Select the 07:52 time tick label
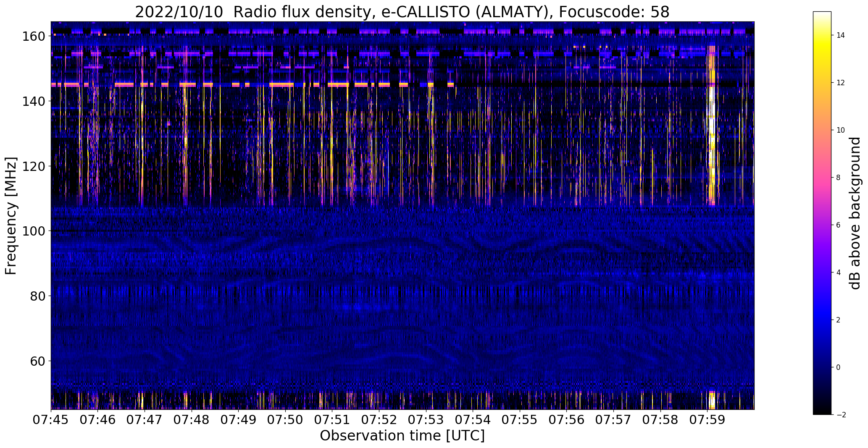 click(379, 420)
